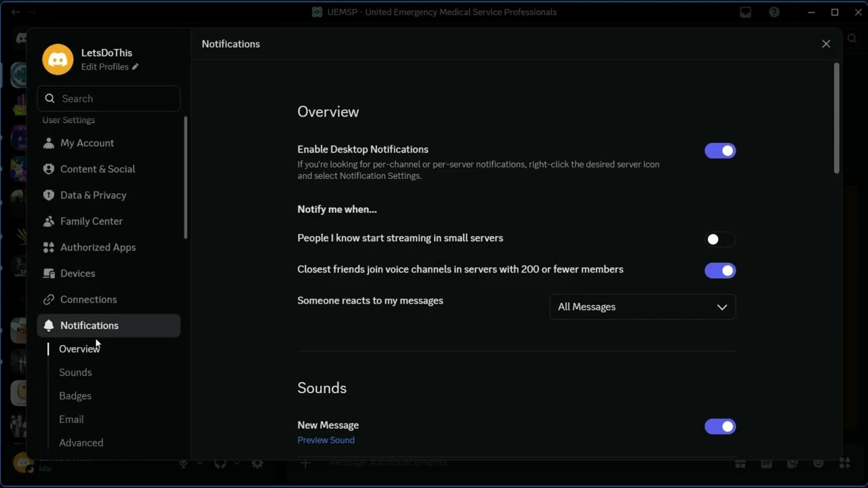Click the Overview section heading
This screenshot has height=488, width=868.
[328, 112]
